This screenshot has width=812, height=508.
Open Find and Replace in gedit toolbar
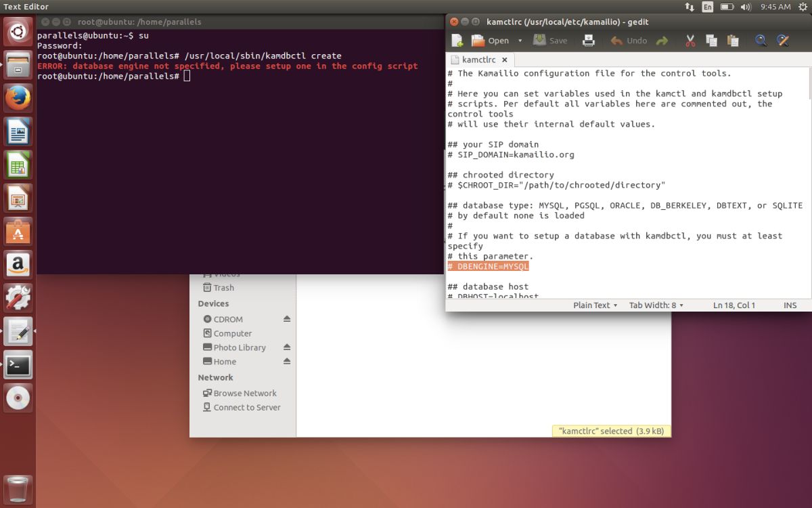click(783, 41)
